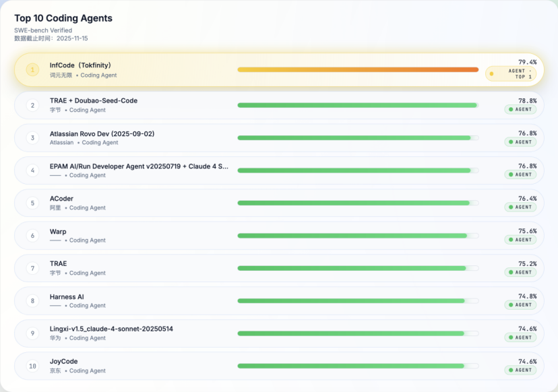Click the 78.8% score value
Screen dimensions: 558x392
pyautogui.click(x=528, y=100)
